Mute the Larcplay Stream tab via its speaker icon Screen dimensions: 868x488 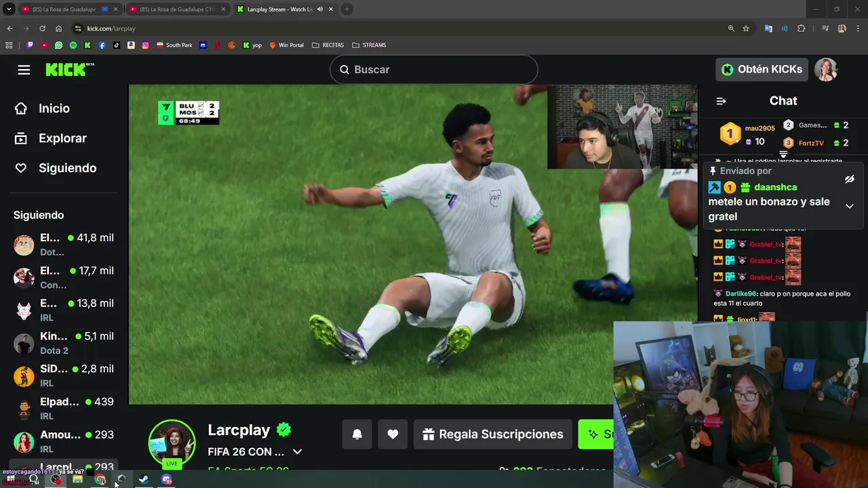319,9
